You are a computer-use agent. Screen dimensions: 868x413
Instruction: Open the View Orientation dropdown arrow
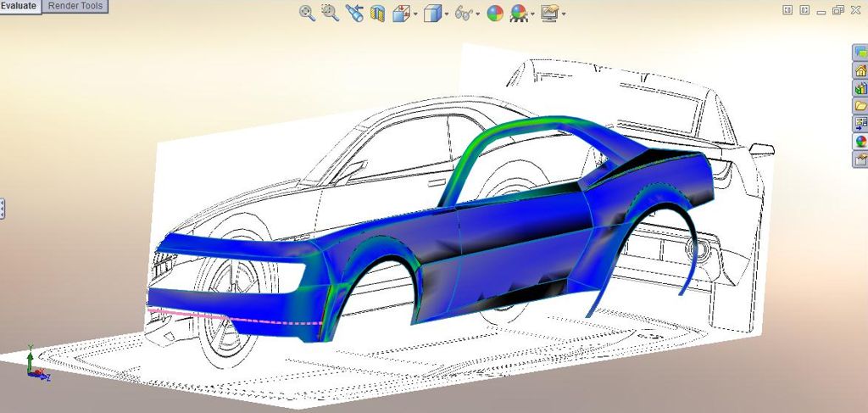tap(415, 14)
